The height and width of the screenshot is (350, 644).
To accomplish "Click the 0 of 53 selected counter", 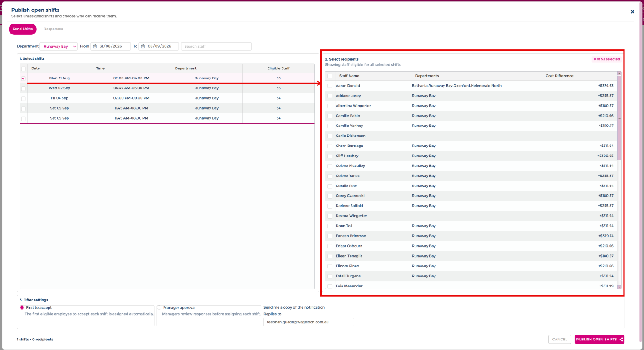I will (606, 59).
